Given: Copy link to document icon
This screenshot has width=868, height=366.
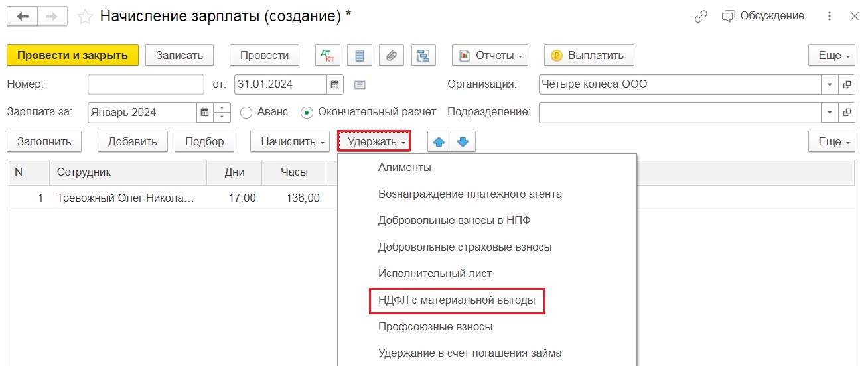Looking at the screenshot, I should coord(701,17).
